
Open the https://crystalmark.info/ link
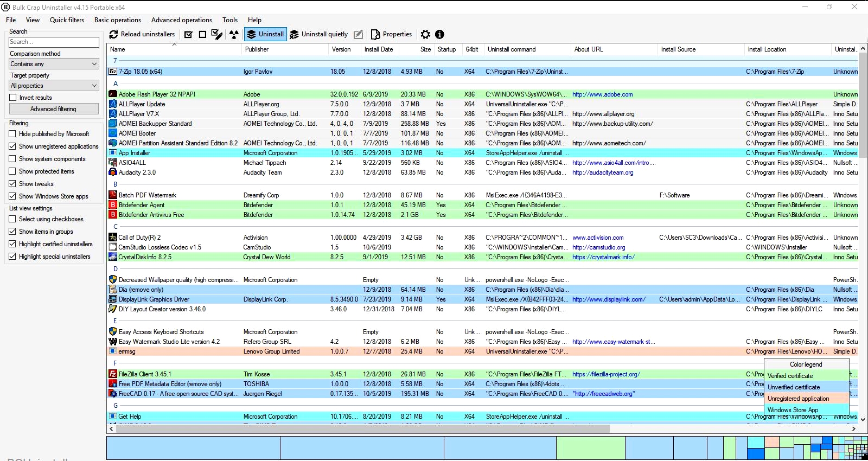603,257
